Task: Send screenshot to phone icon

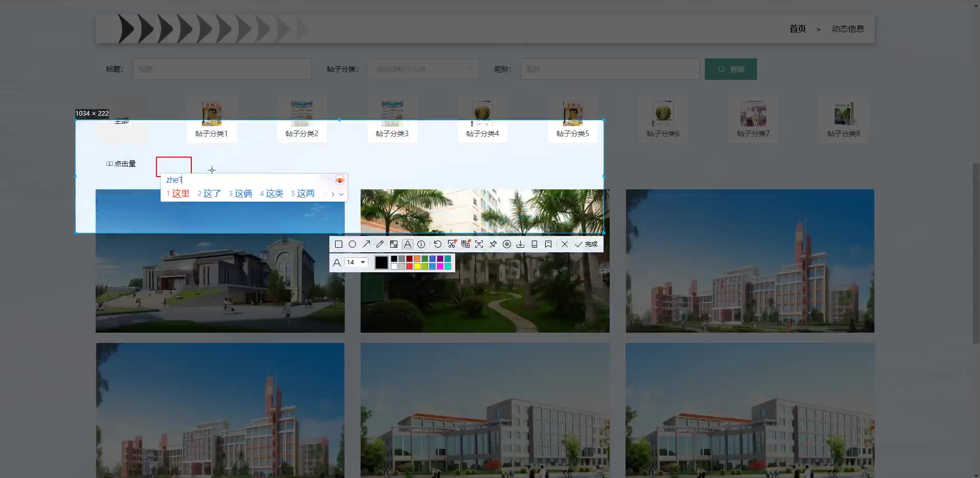Action: pyautogui.click(x=534, y=244)
